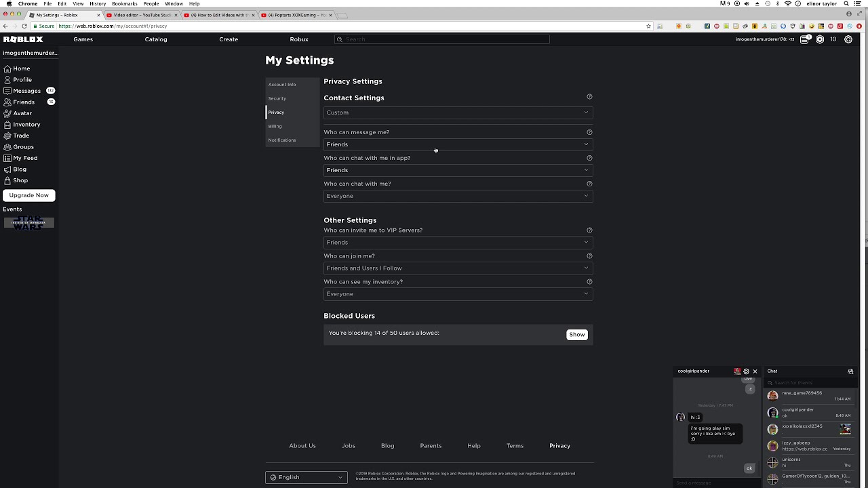Switch to the Notifications settings tab
Viewport: 868px width, 488px height.
point(282,140)
